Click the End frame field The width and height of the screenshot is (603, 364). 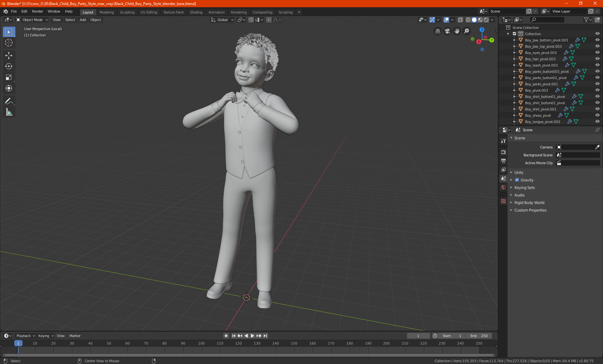(x=479, y=336)
